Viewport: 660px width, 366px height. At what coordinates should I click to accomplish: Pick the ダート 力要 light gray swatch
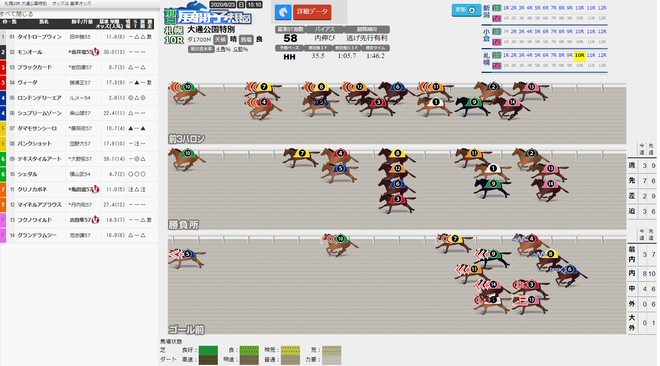pos(331,360)
